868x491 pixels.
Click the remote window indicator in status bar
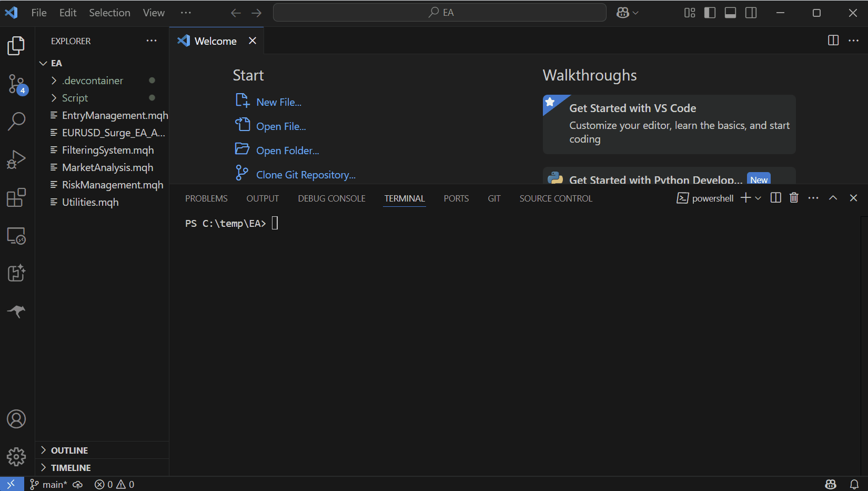(x=12, y=484)
